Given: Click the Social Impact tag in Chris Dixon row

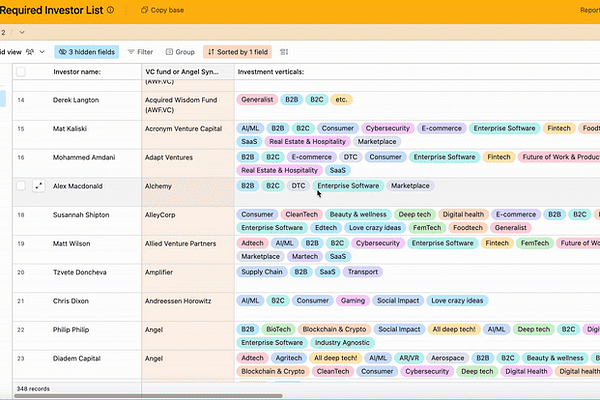Looking at the screenshot, I should (398, 300).
